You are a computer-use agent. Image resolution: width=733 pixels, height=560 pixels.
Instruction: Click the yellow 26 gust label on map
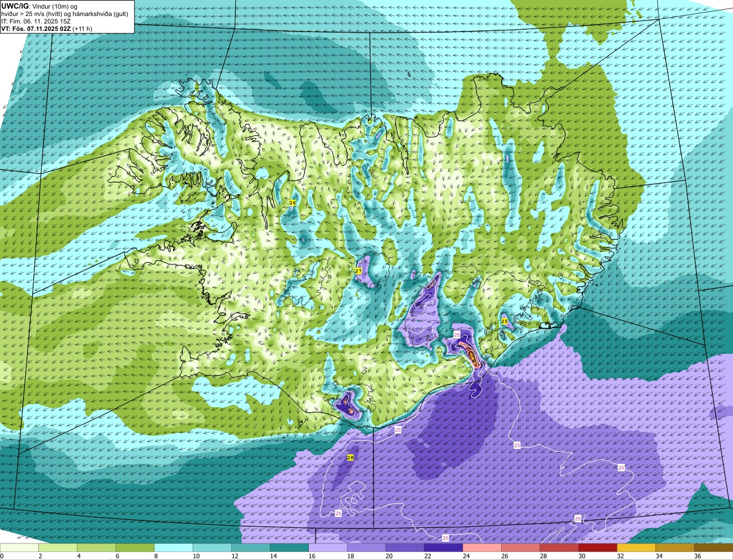point(293,203)
